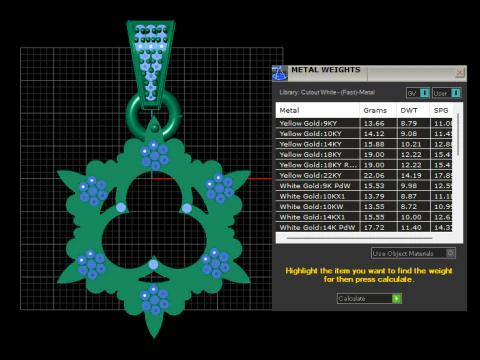Sort by SPG column header
Image resolution: width=480 pixels, height=360 pixels.
coord(441,110)
